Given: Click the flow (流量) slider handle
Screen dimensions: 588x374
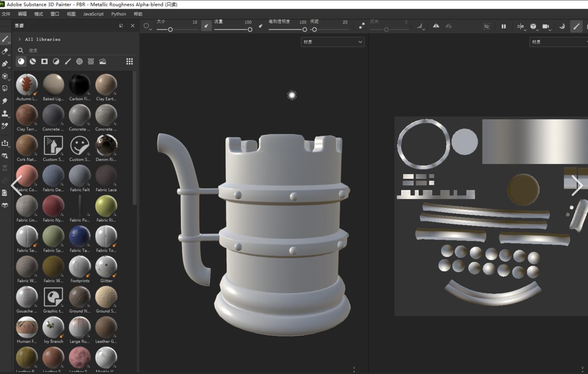Looking at the screenshot, I should tap(250, 29).
